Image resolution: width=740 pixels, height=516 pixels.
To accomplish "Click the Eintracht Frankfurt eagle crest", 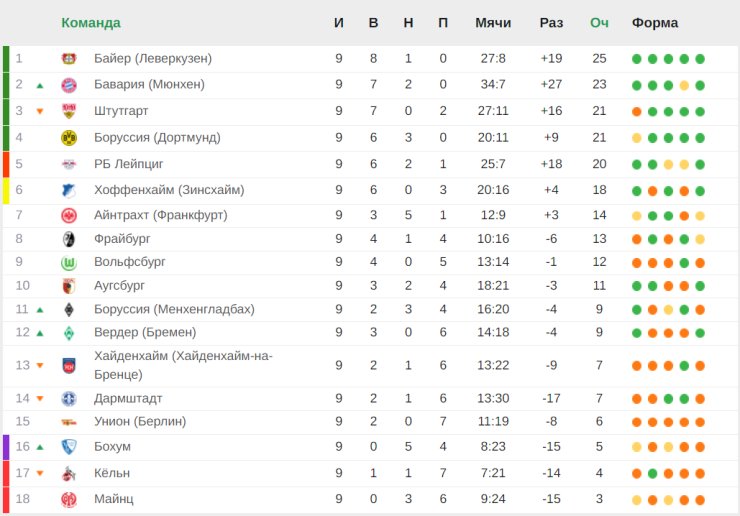I will click(69, 215).
